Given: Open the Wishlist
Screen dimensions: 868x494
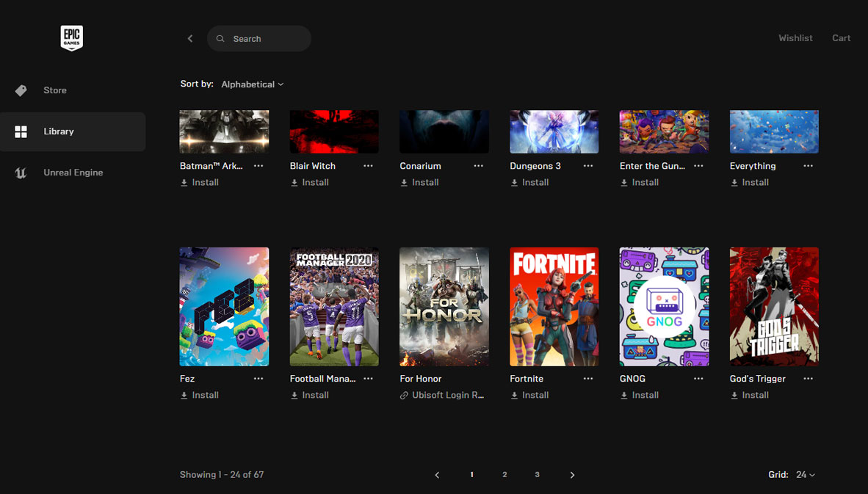Looking at the screenshot, I should pos(795,38).
